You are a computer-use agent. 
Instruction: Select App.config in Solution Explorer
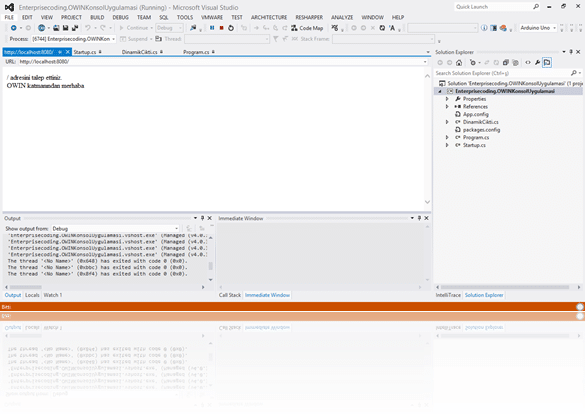(x=476, y=115)
